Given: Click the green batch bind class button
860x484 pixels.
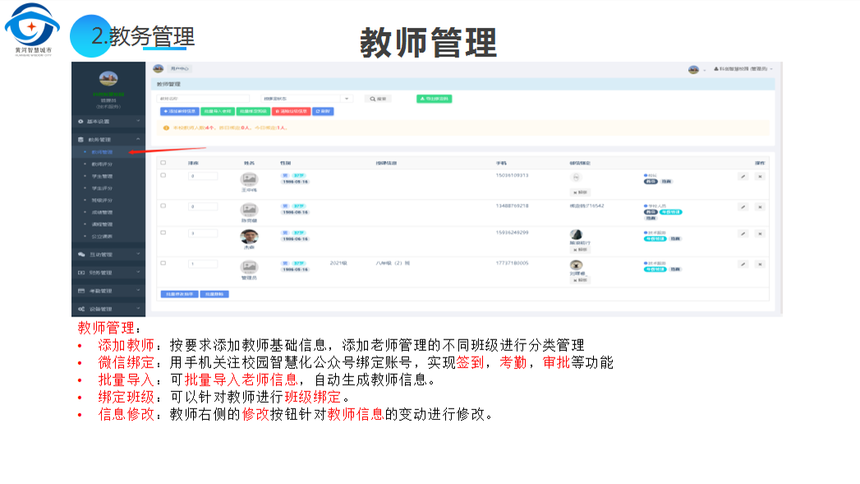Looking at the screenshot, I should click(x=253, y=111).
